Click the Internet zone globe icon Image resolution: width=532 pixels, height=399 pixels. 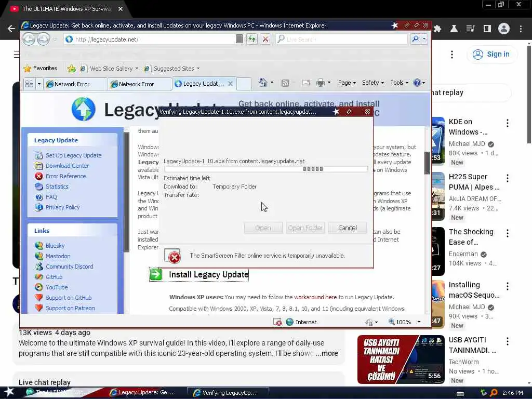pyautogui.click(x=289, y=322)
